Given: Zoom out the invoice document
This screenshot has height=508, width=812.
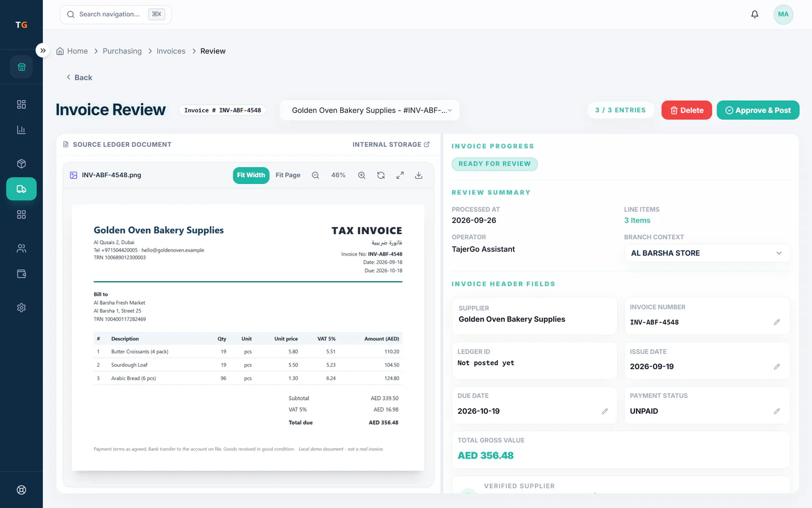Looking at the screenshot, I should (x=315, y=176).
